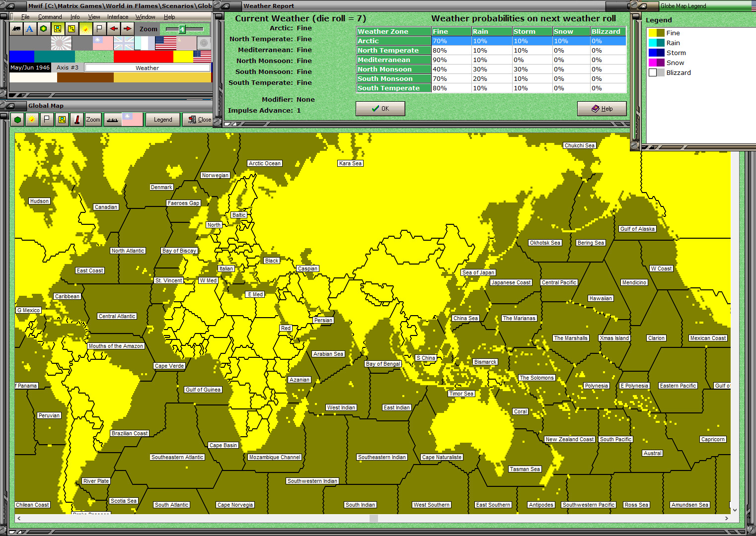Select the North Monsoon weather zone row
Screen dimensions: 756x536
pos(491,69)
